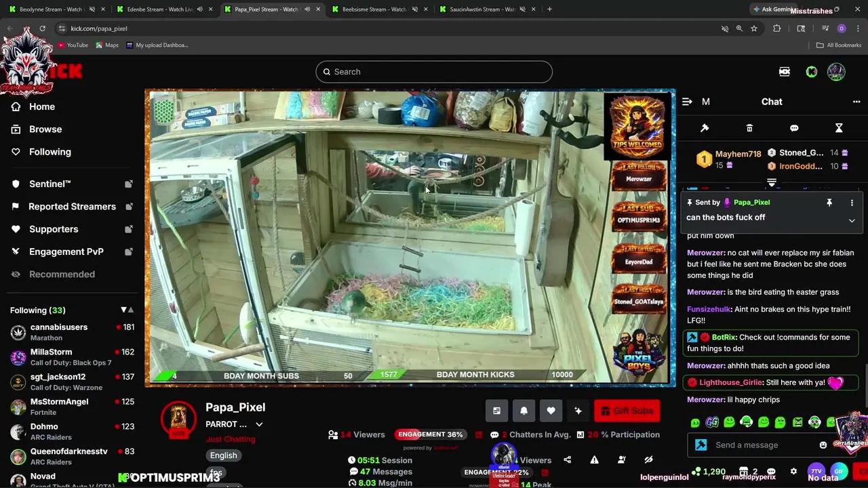Open chat settings gear icon
Viewport: 868px width, 488px height.
click(x=793, y=471)
